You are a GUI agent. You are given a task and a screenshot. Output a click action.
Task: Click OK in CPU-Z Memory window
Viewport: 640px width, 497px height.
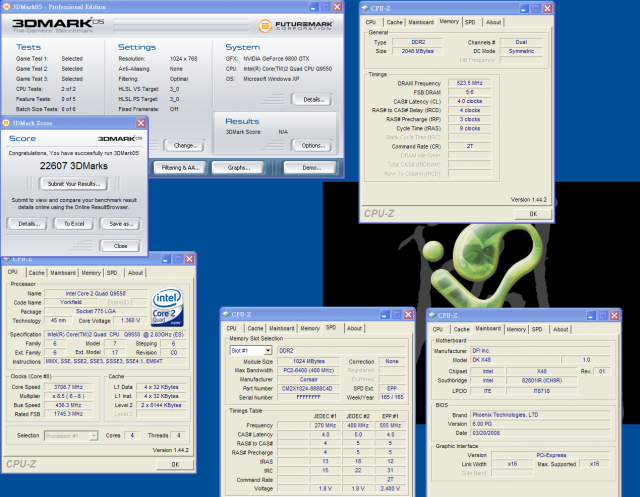pyautogui.click(x=533, y=214)
